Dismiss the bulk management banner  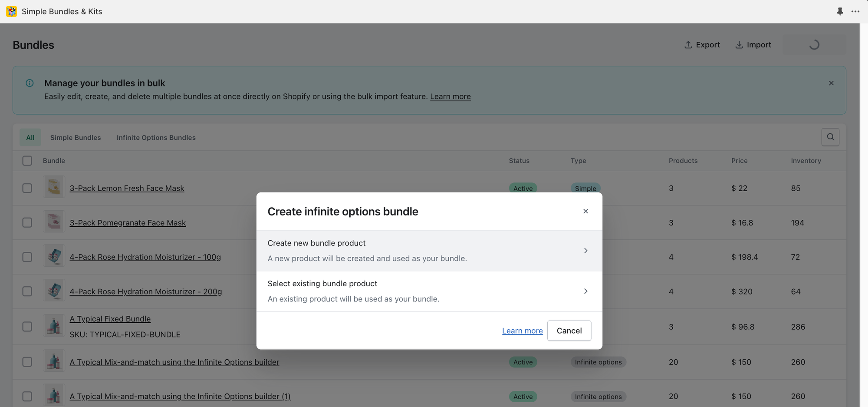point(831,83)
